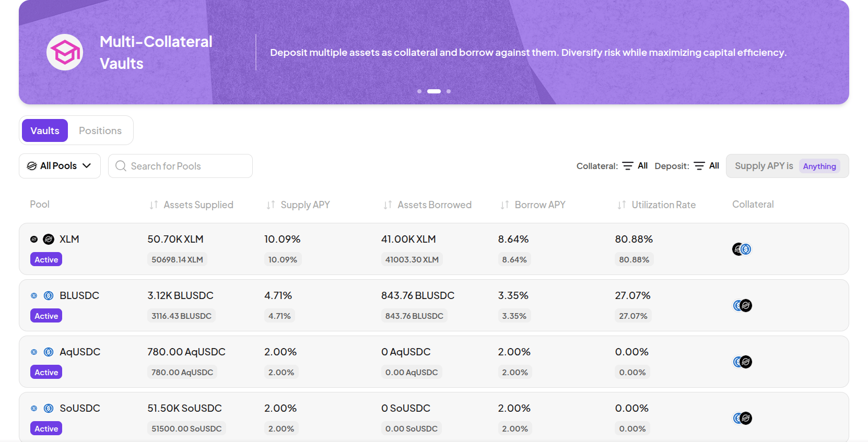This screenshot has width=868, height=442.
Task: Switch to the Positions tab
Action: coord(100,130)
